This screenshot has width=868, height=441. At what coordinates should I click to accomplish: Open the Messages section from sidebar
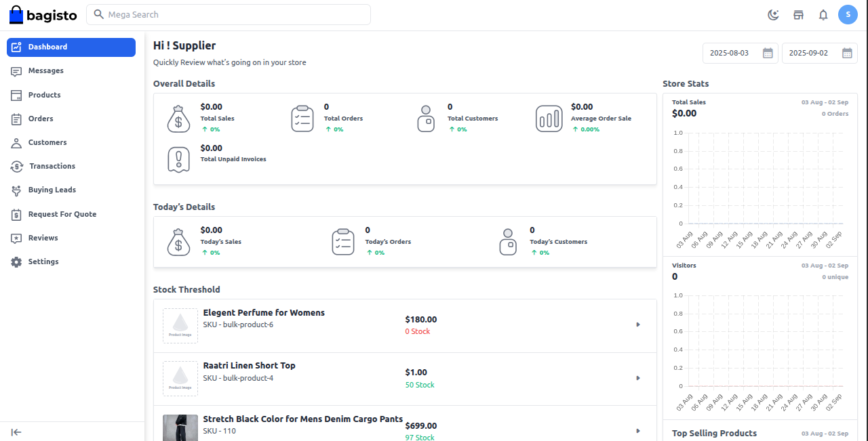[45, 70]
